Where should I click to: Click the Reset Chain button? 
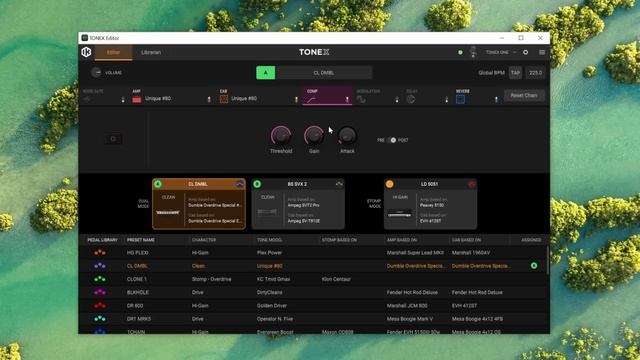[x=524, y=96]
